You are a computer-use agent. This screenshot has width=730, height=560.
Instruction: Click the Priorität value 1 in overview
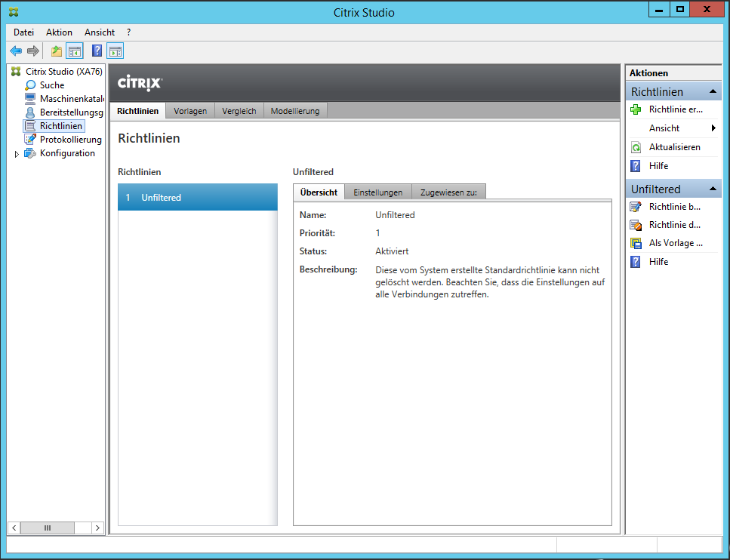coord(377,233)
